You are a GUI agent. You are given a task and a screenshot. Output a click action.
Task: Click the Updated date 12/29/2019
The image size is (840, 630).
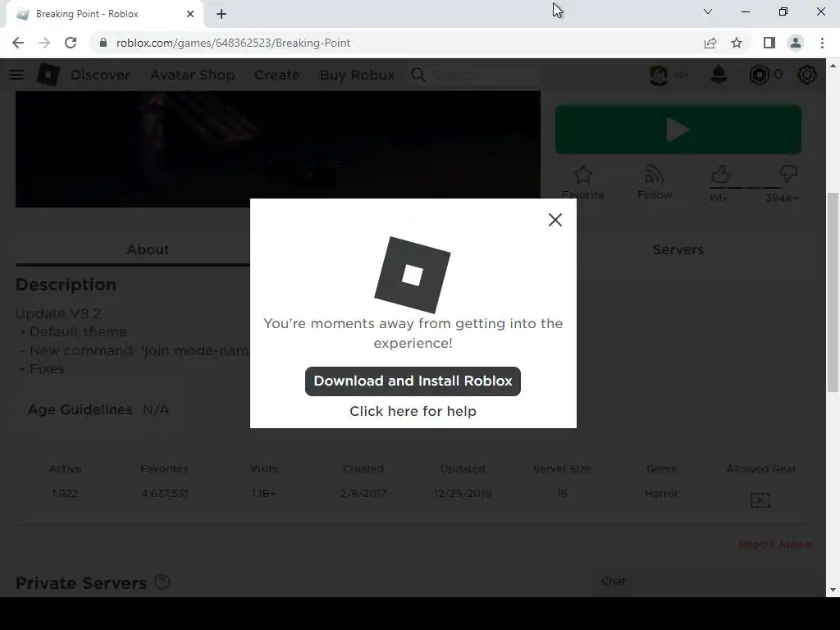pos(463,493)
